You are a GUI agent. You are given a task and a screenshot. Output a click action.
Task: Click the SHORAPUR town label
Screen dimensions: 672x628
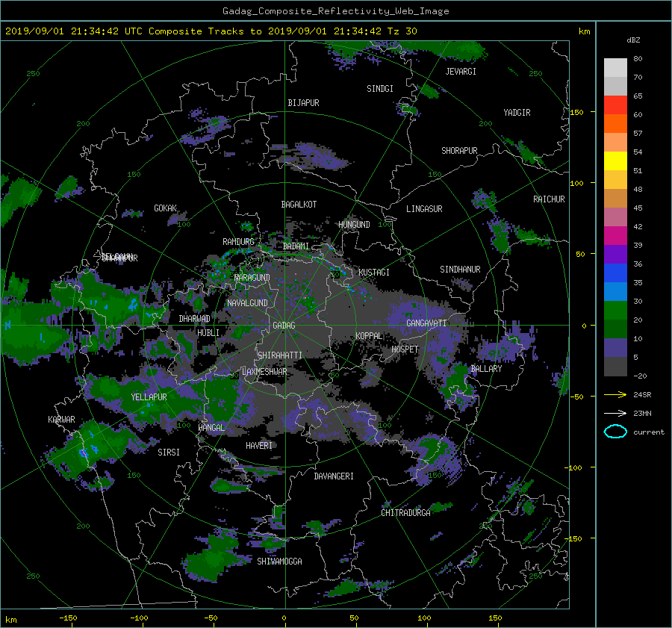tap(459, 151)
